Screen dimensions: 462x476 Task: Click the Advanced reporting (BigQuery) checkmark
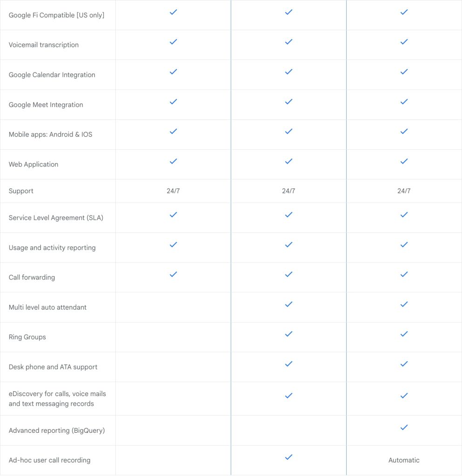point(404,427)
